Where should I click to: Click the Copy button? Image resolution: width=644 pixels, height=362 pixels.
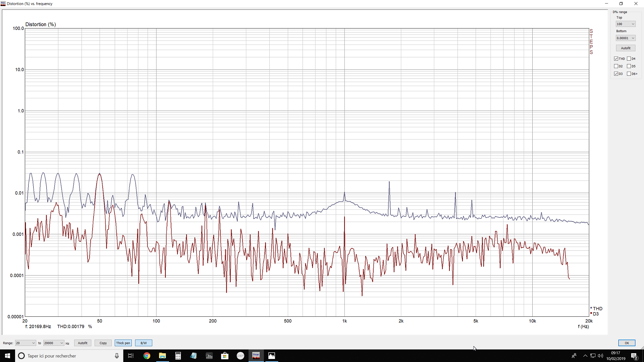pos(103,343)
